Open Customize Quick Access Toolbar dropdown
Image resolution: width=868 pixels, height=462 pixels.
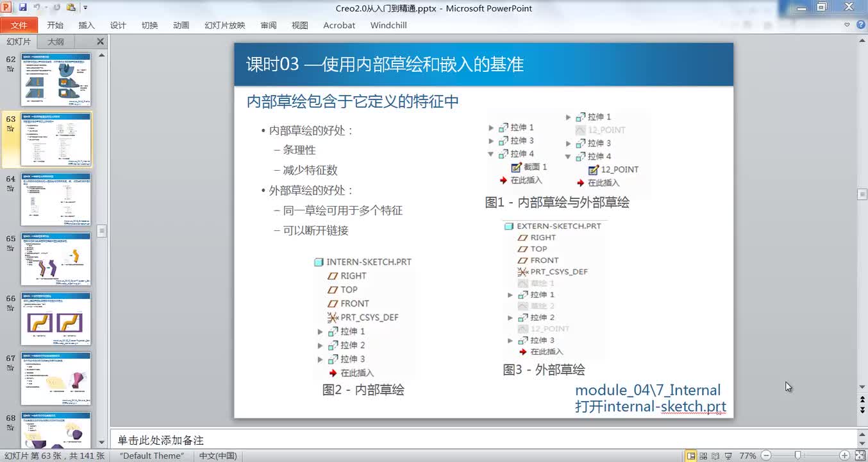[85, 8]
